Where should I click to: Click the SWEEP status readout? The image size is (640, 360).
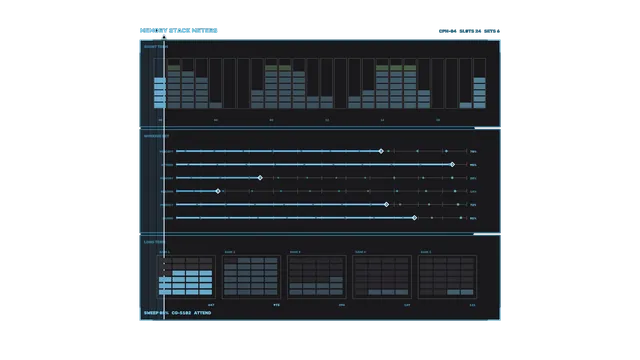[x=156, y=313]
